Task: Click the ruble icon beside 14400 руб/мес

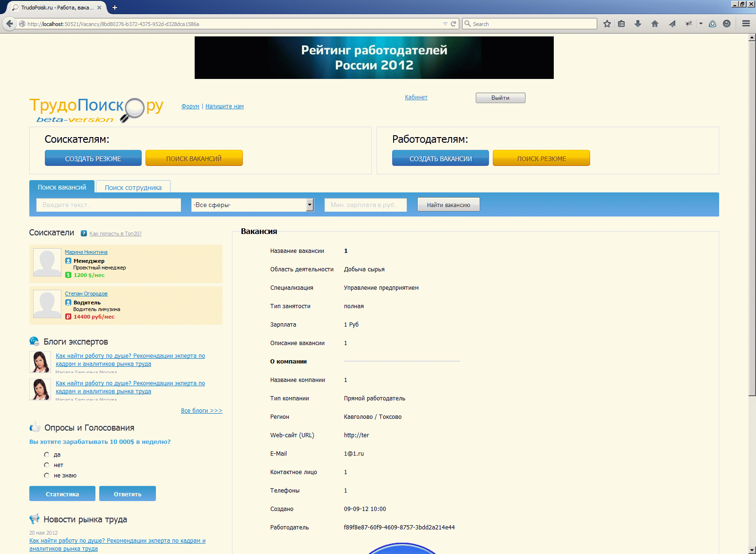Action: [68, 317]
